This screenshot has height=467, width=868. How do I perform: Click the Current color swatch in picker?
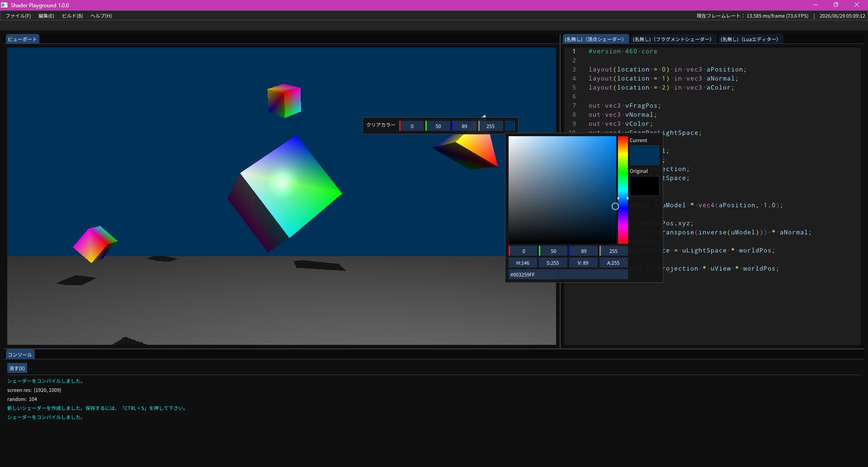coord(645,155)
